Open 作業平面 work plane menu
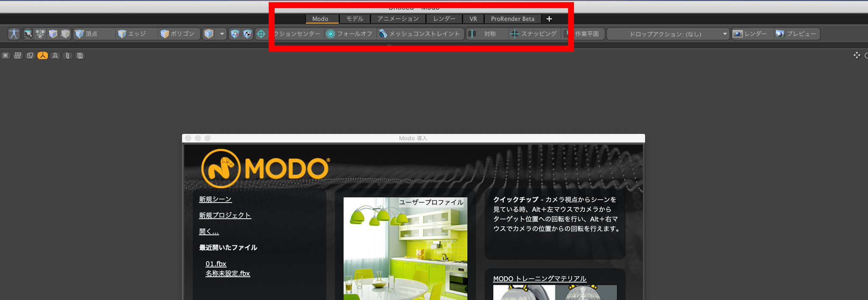Viewport: 868px width, 300px height. (583, 34)
